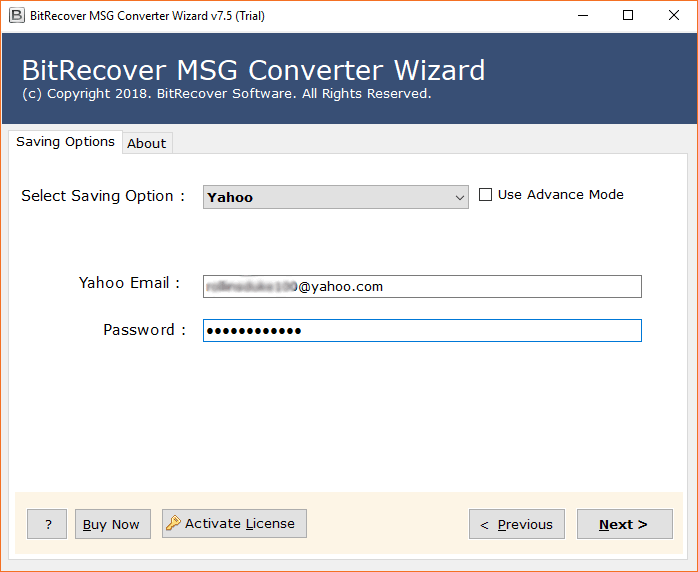This screenshot has height=572, width=698.
Task: Click the key icon on Activate License
Action: point(173,523)
